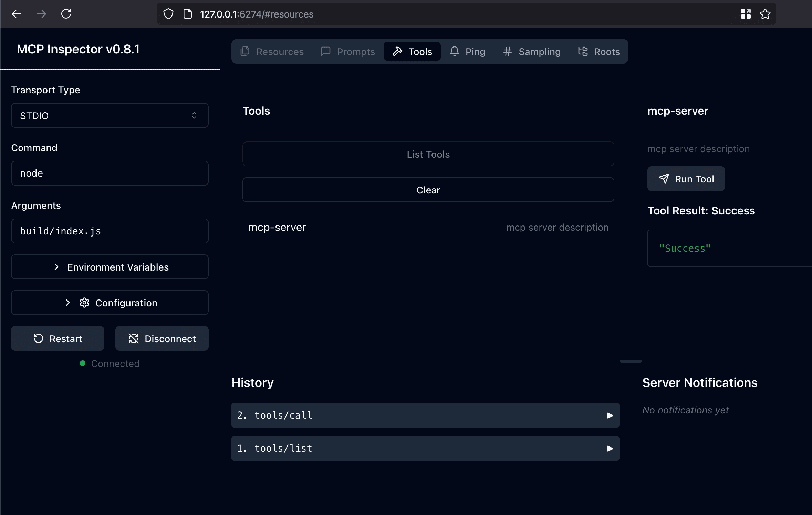Select the mcp-server tool in the list
812x515 pixels.
click(x=428, y=227)
